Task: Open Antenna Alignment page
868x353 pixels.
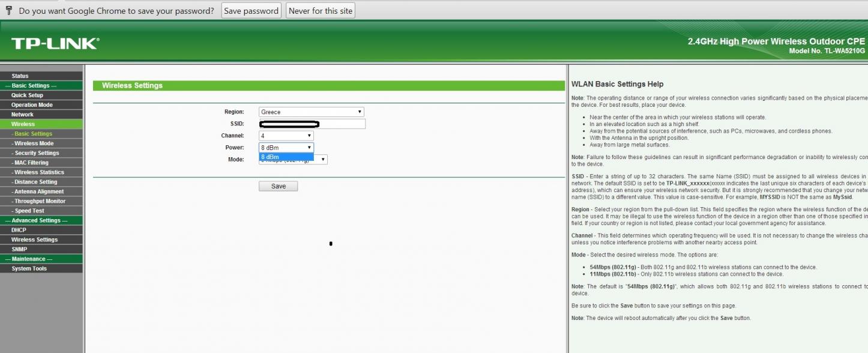Action: [39, 192]
